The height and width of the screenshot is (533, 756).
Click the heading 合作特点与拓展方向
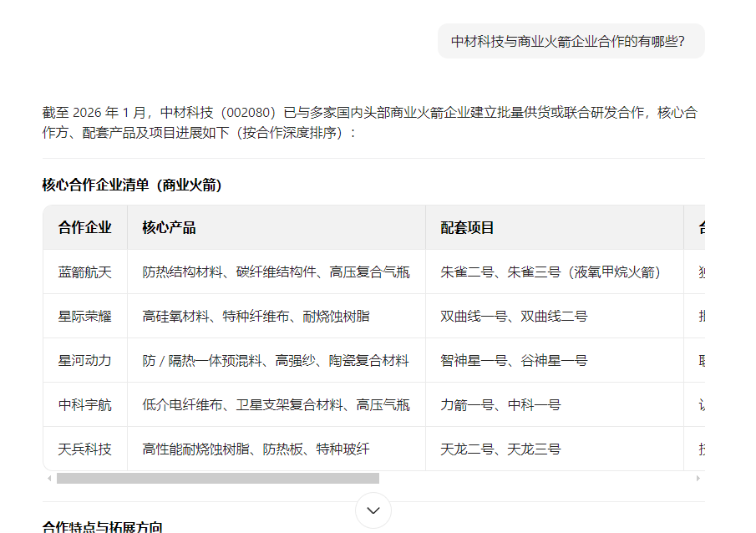pos(102,526)
